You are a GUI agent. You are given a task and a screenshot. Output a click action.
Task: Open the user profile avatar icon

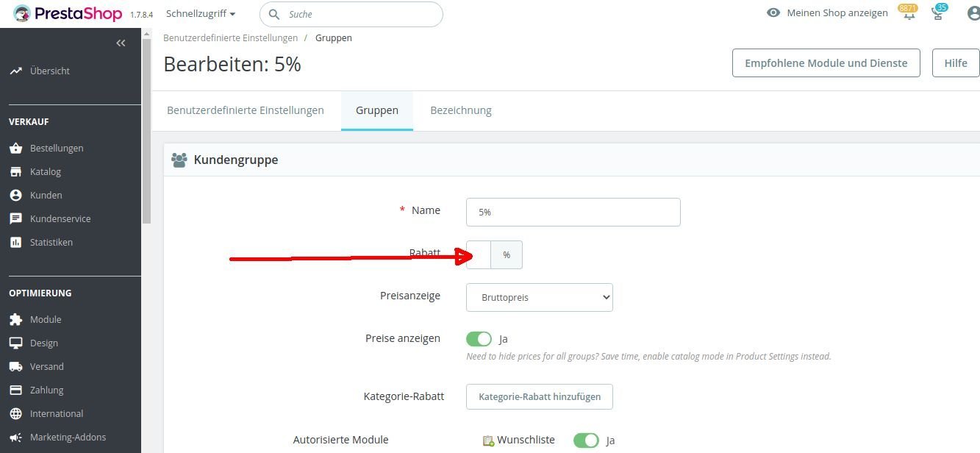click(x=974, y=13)
